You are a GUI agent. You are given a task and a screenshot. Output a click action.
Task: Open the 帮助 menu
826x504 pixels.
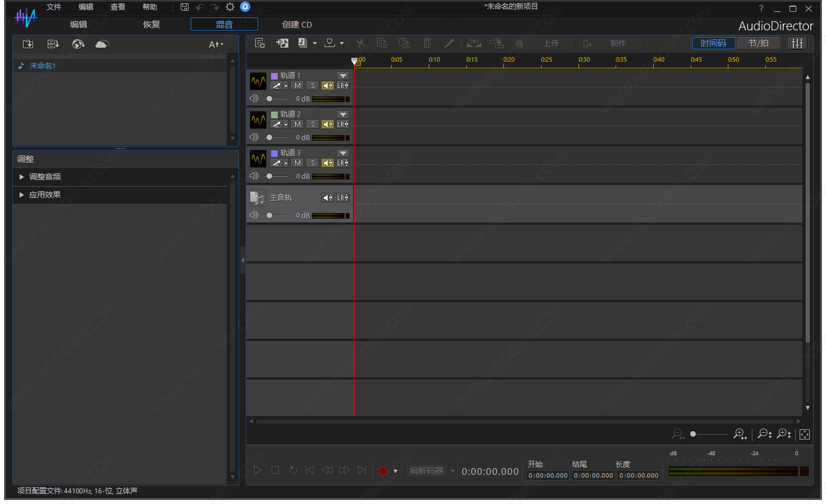[150, 7]
